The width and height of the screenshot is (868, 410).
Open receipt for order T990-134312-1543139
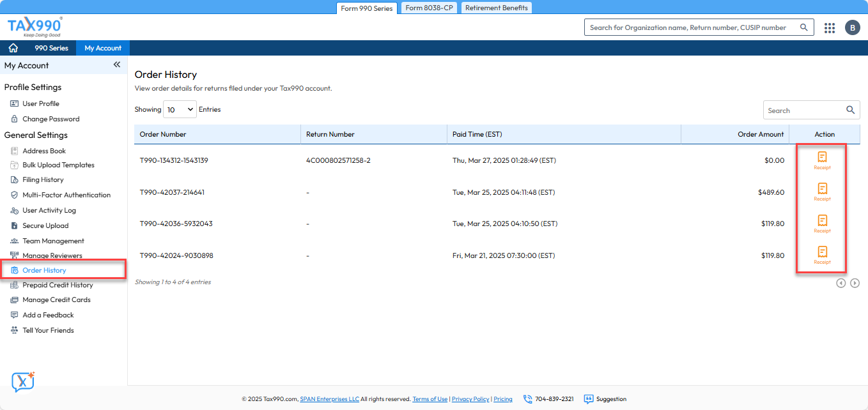tap(822, 160)
